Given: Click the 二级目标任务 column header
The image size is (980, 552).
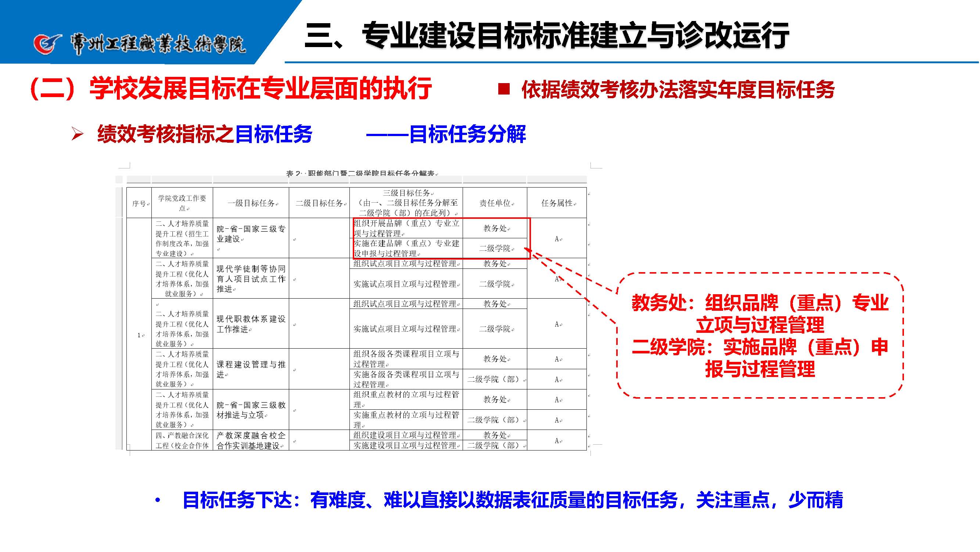Looking at the screenshot, I should point(320,203).
